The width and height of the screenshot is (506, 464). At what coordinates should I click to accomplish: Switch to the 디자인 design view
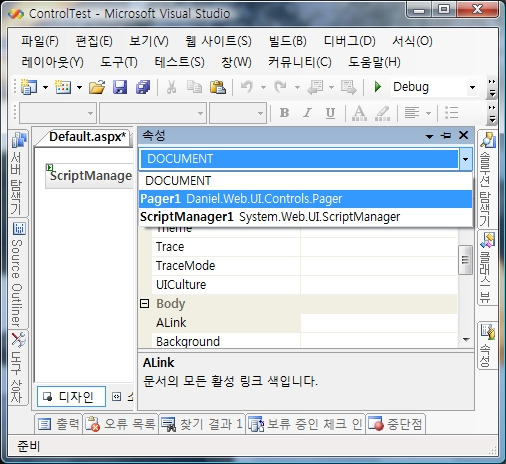tap(71, 397)
